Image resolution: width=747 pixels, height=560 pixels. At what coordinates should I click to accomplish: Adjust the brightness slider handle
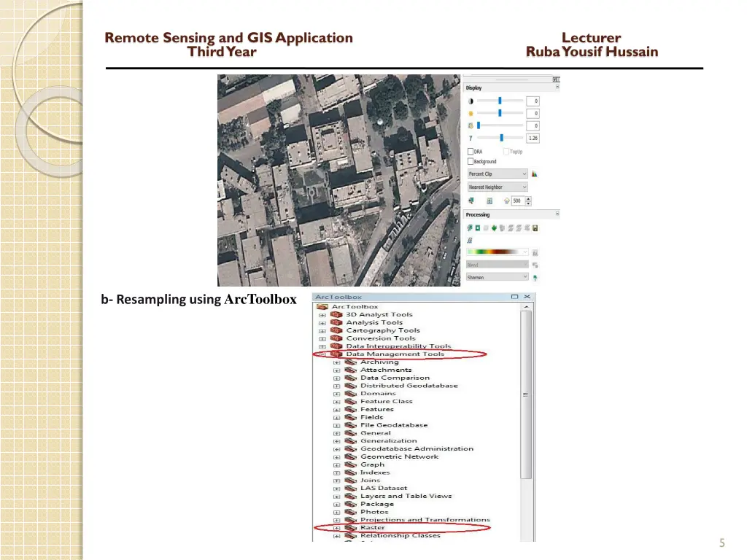[x=500, y=113]
